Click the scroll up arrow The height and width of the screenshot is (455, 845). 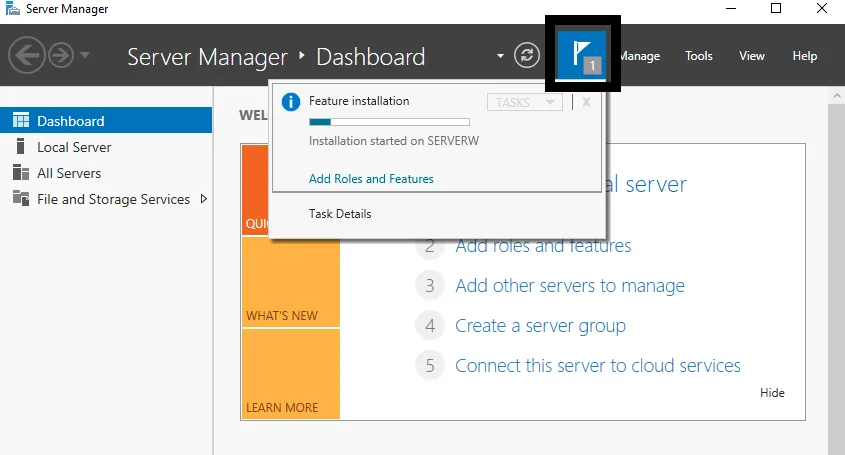tap(836, 96)
